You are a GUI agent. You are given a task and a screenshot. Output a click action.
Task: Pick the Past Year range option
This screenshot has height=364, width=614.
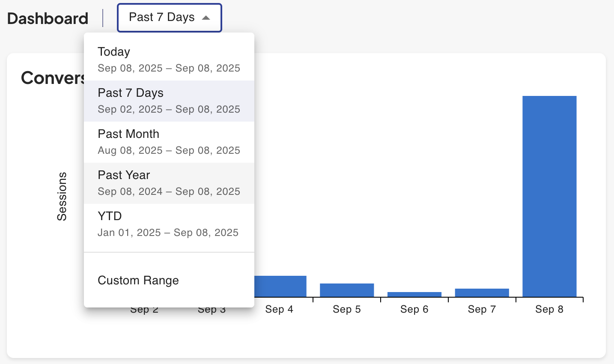[169, 183]
